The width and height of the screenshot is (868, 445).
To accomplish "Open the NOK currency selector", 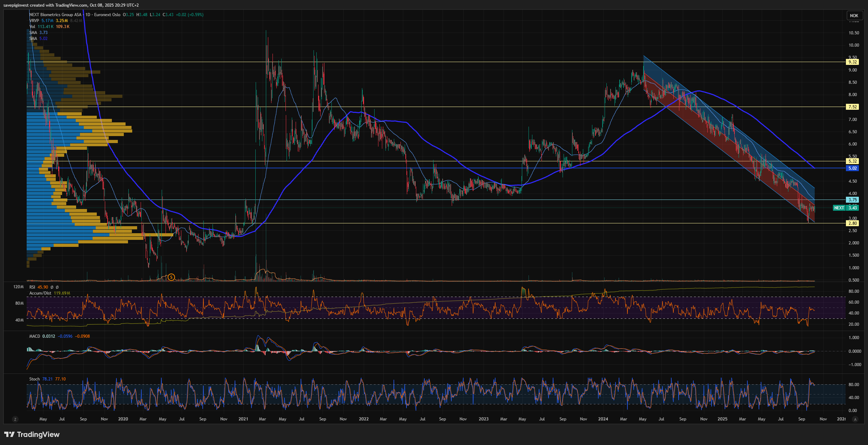I will point(854,15).
